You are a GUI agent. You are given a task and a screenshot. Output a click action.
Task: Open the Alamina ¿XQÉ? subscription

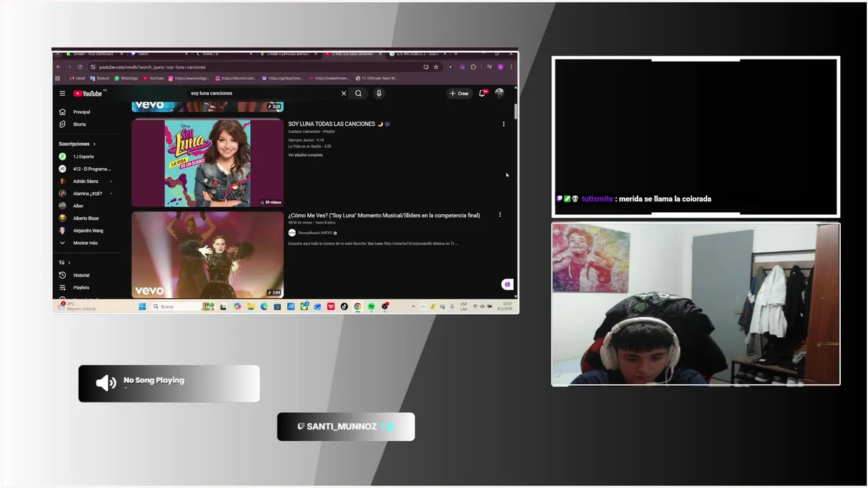[87, 194]
